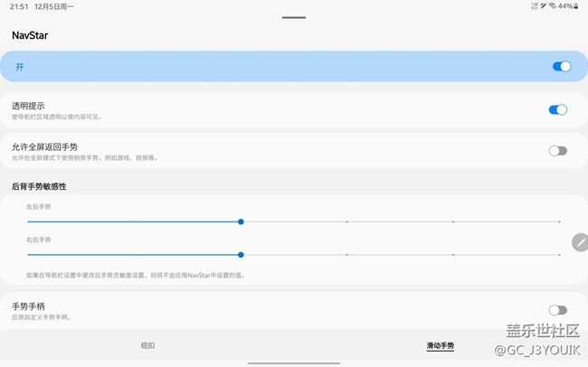Enable the 手势手柄 toggle
Viewport: 588px width, 367px height.
point(557,310)
